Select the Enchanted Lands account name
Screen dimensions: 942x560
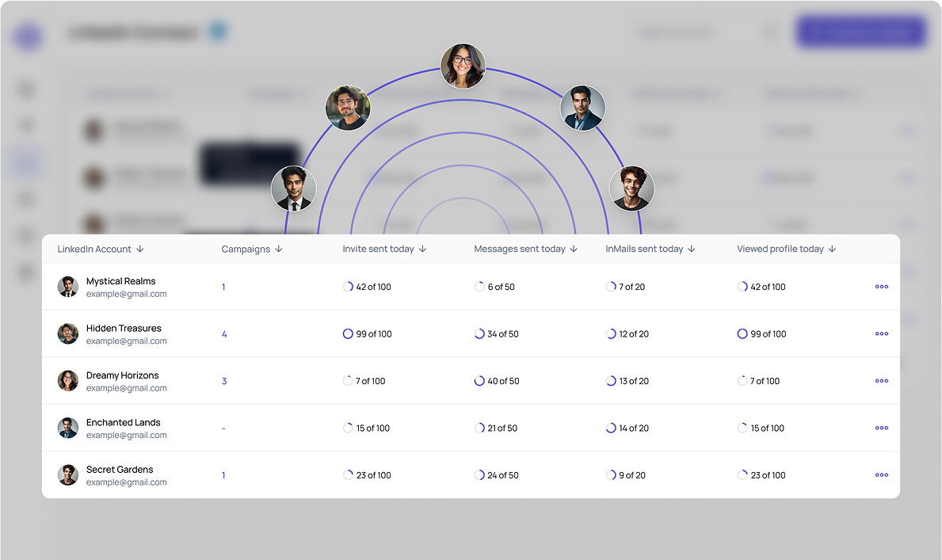(123, 422)
